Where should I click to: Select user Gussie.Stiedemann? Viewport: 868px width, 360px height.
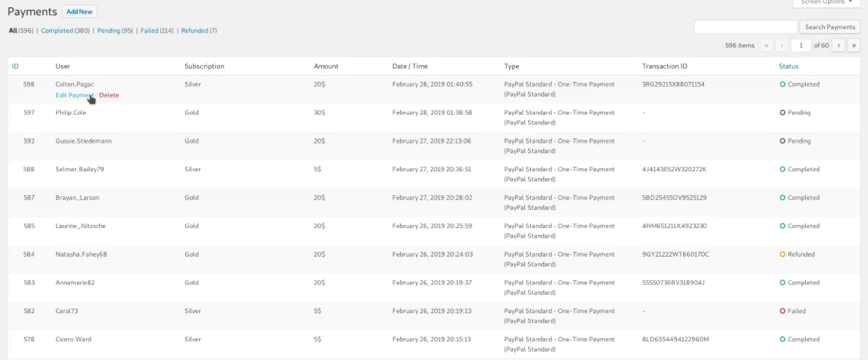(83, 141)
